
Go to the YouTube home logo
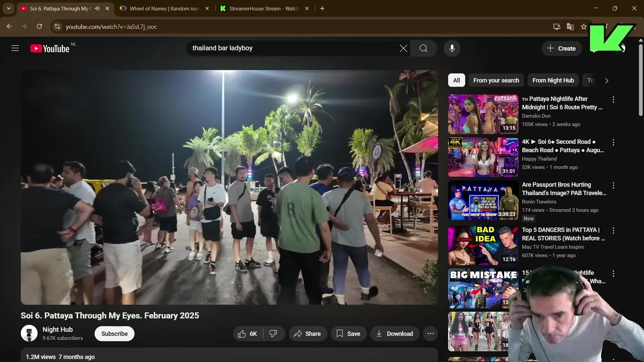pyautogui.click(x=50, y=48)
